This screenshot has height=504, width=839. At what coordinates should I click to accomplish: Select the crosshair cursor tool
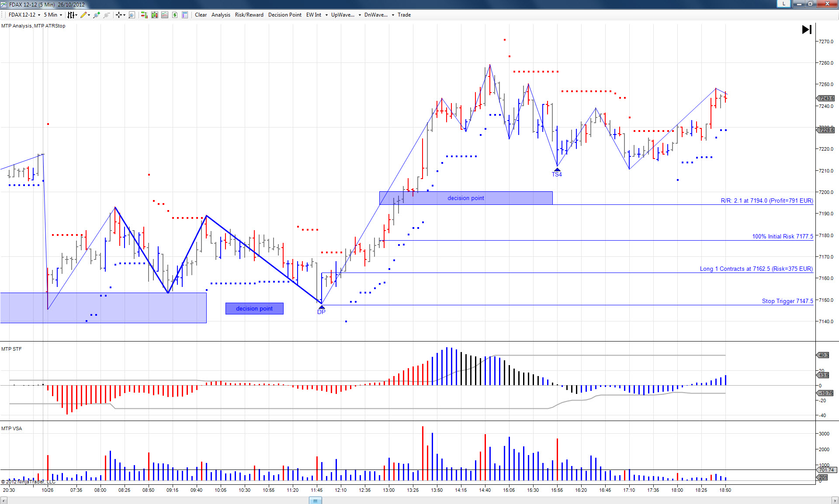point(118,15)
